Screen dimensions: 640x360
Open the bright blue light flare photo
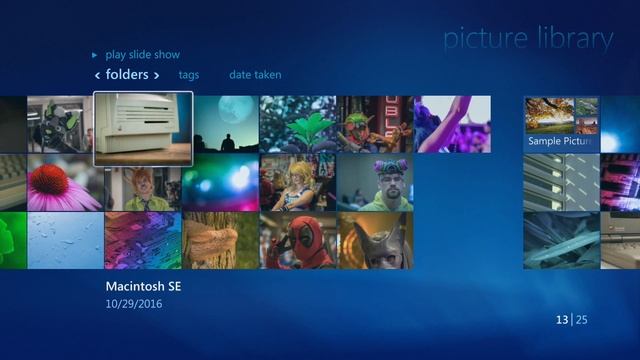(620, 124)
